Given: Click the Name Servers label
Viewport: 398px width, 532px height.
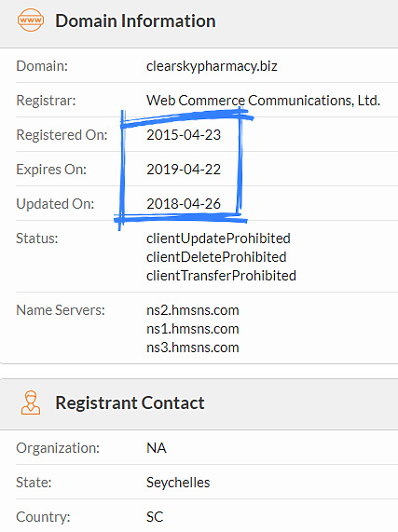Looking at the screenshot, I should click(61, 310).
